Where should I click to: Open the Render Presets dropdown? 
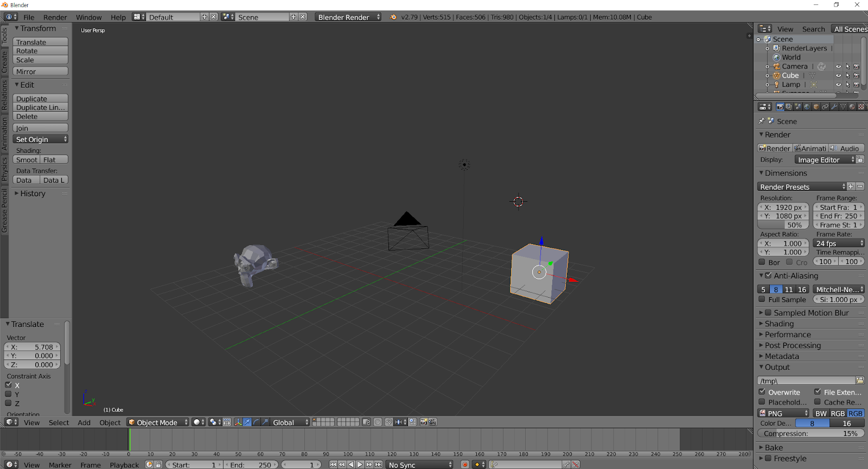click(802, 187)
